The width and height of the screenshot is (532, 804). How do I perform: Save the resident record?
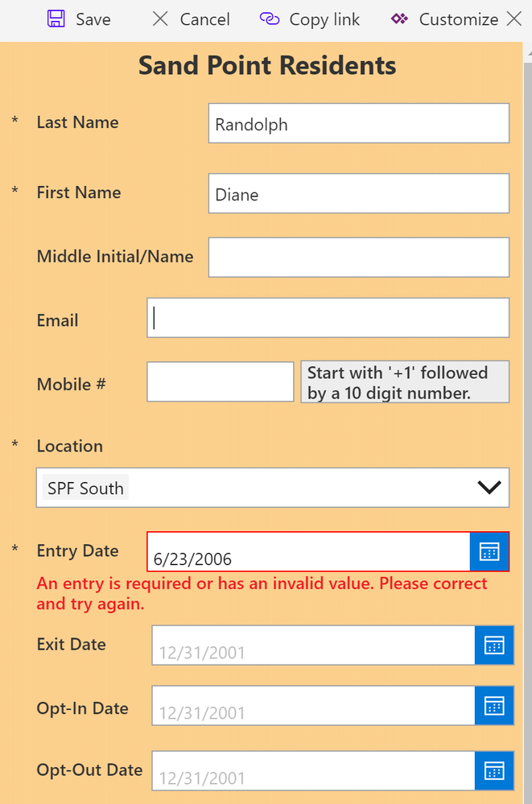tap(79, 19)
